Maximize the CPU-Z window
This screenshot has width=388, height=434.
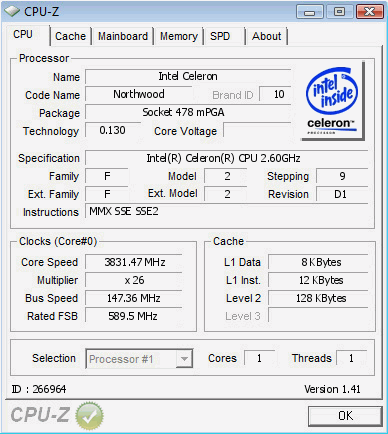click(x=339, y=12)
